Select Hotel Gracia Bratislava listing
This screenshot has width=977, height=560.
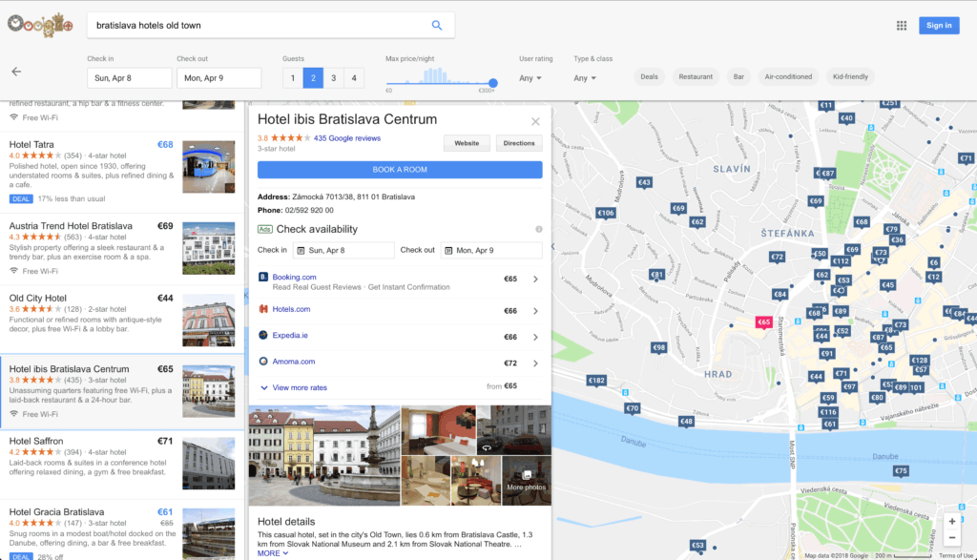pyautogui.click(x=122, y=529)
